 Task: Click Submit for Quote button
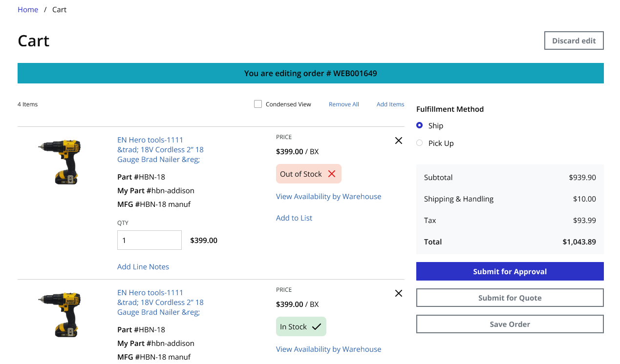[x=510, y=298]
